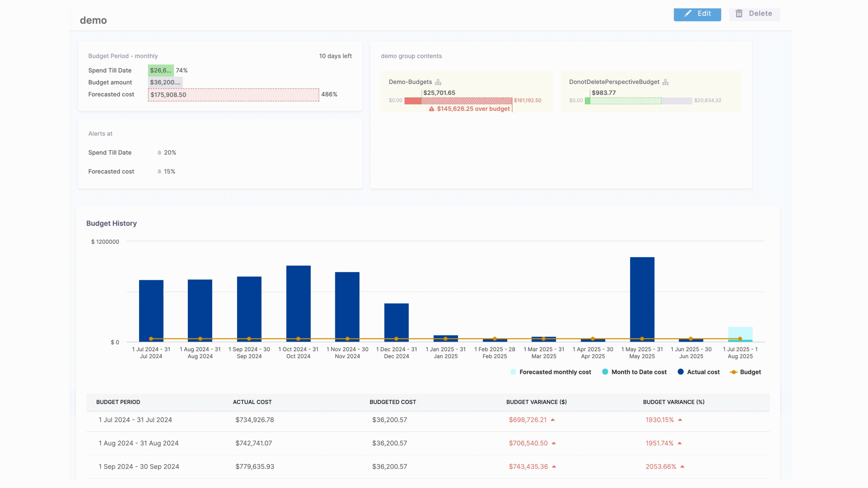Click hierarchy icon next to Demo-Budgets
The height and width of the screenshot is (488, 868).
438,82
